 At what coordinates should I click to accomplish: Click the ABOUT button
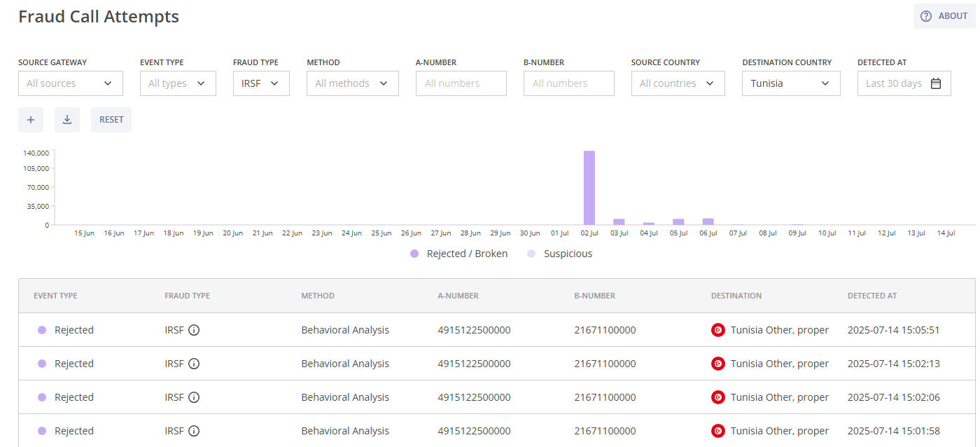(x=944, y=15)
